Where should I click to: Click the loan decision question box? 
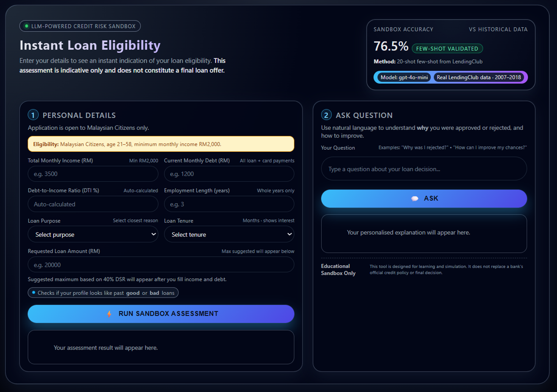coord(424,169)
